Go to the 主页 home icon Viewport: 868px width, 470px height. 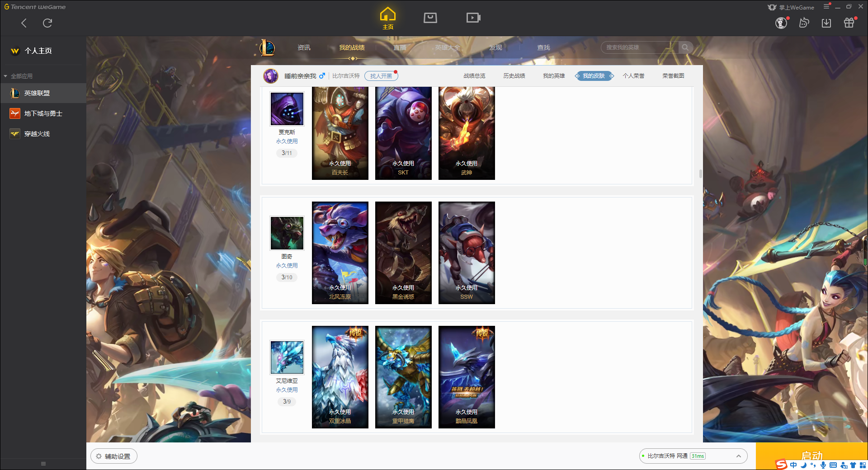[388, 19]
